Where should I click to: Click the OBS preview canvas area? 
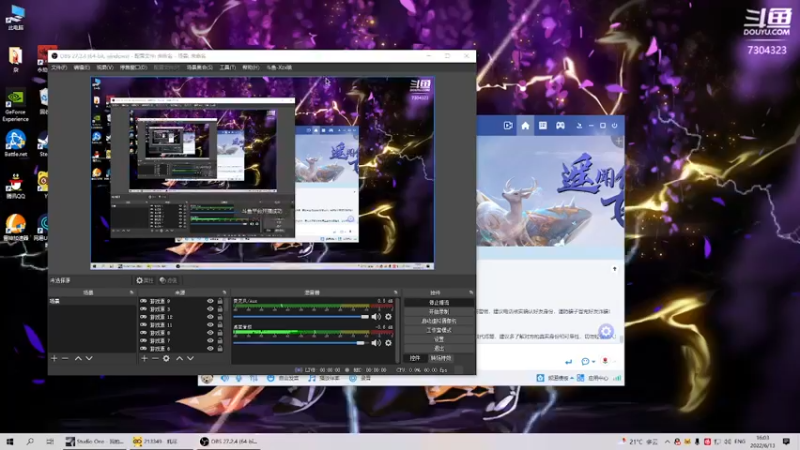(262, 173)
